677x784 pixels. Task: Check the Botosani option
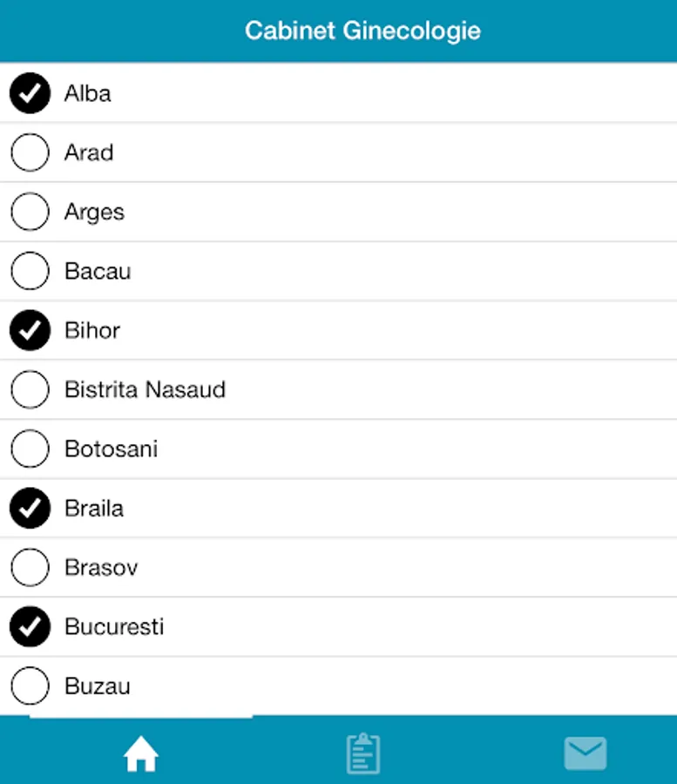pos(30,449)
